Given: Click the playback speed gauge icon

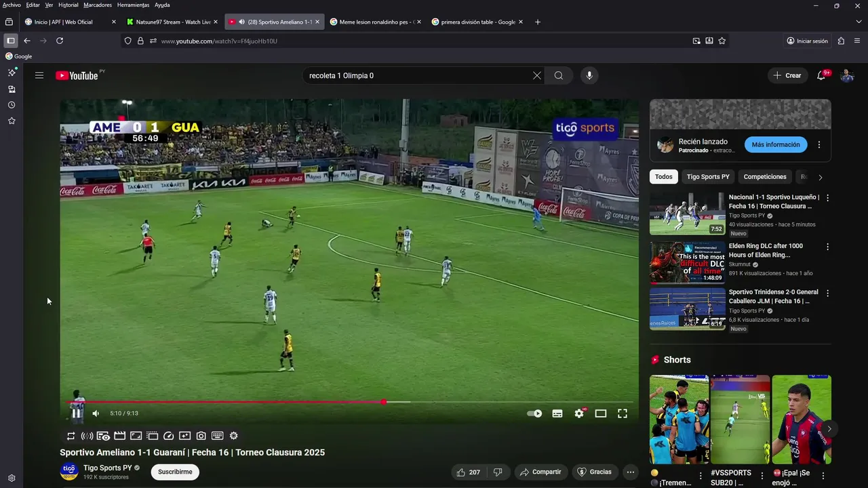Looking at the screenshot, I should point(168,436).
